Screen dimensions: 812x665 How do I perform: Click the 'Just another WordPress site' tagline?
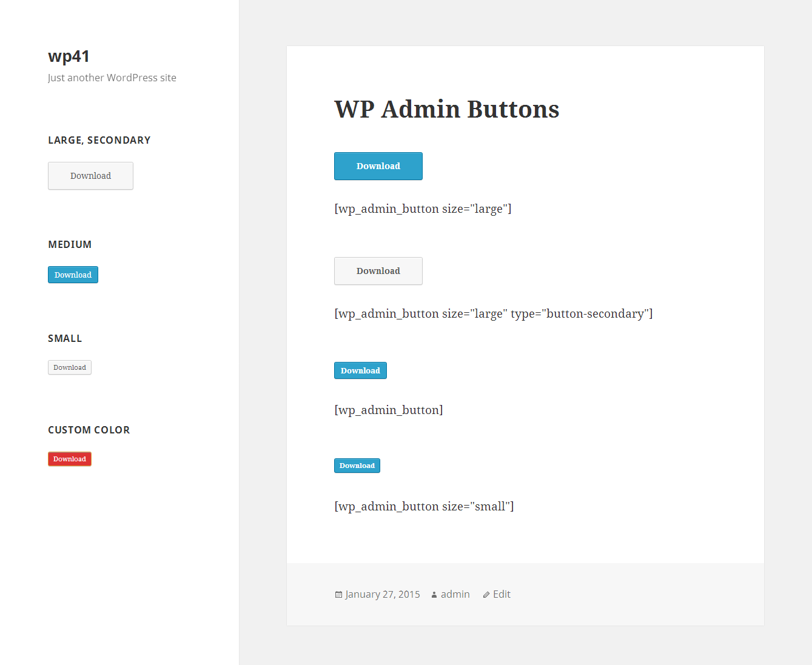[x=112, y=78]
